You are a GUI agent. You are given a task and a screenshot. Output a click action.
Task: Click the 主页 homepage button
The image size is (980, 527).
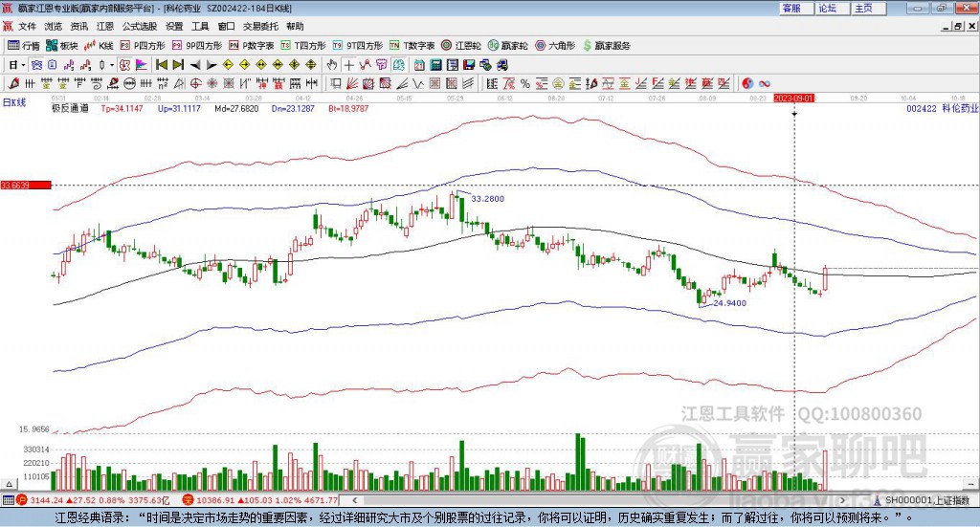coord(868,8)
